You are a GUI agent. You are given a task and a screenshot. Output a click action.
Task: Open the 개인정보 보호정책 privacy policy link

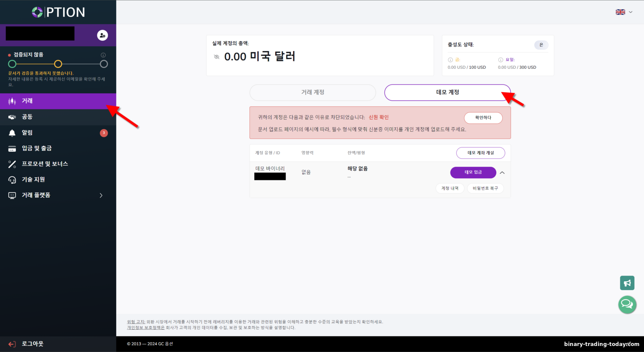(146, 328)
